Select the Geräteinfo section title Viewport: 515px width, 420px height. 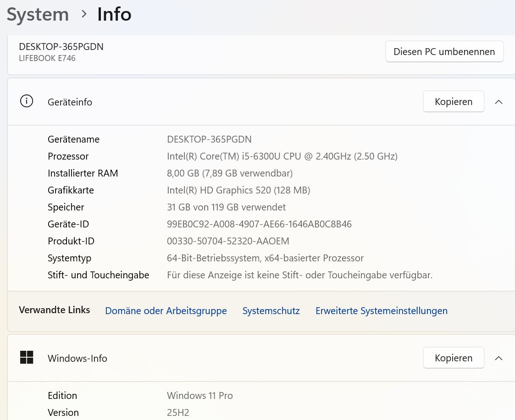click(70, 102)
